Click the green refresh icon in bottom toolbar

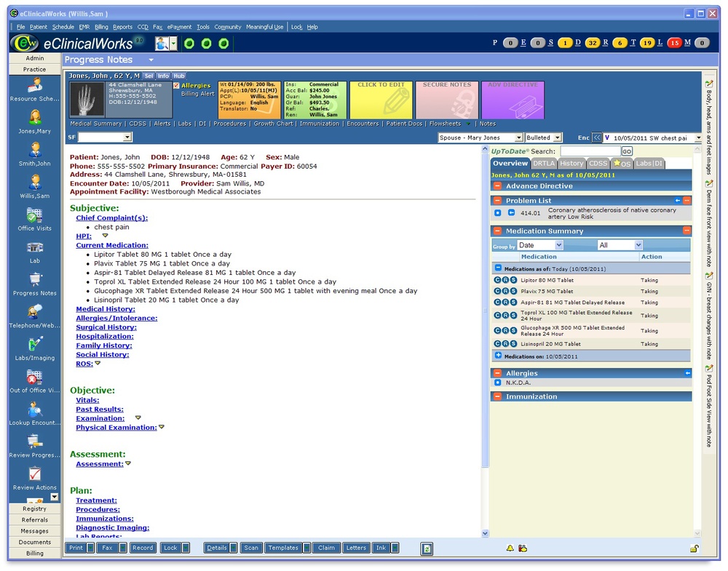point(427,548)
